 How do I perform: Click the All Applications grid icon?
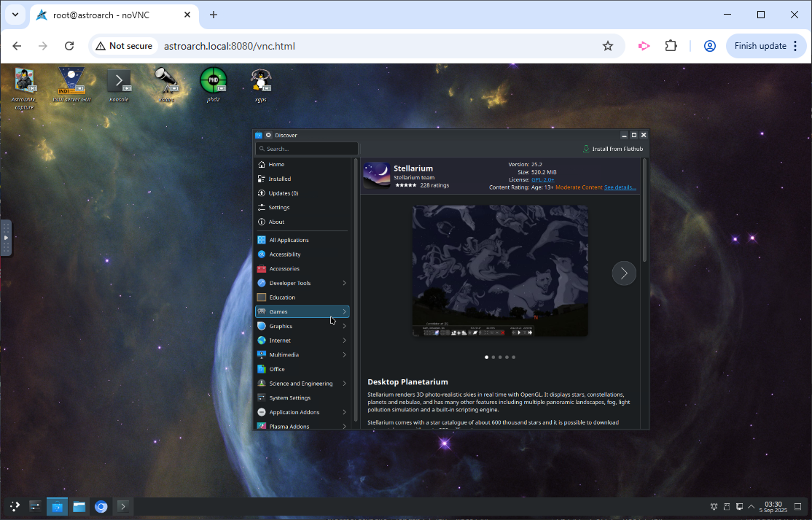pos(262,240)
